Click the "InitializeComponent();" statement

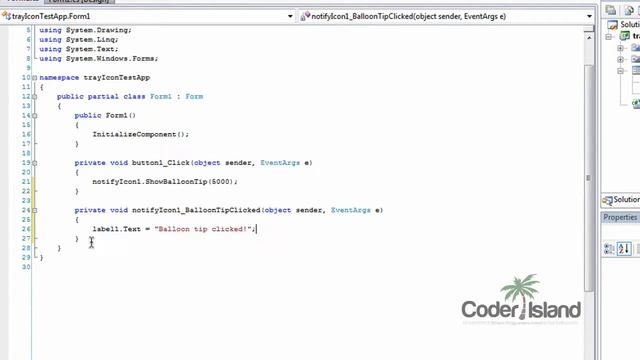pyautogui.click(x=141, y=134)
